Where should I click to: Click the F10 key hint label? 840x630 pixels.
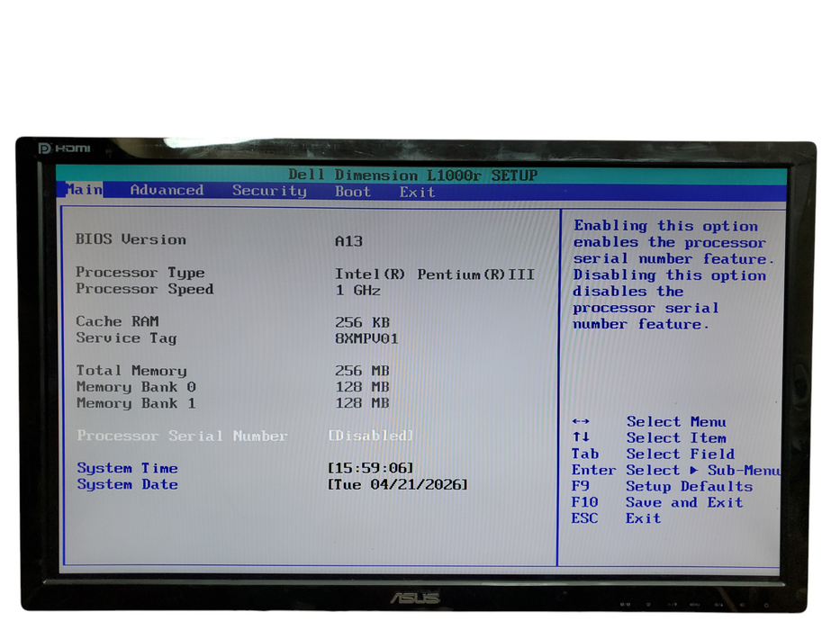584,502
